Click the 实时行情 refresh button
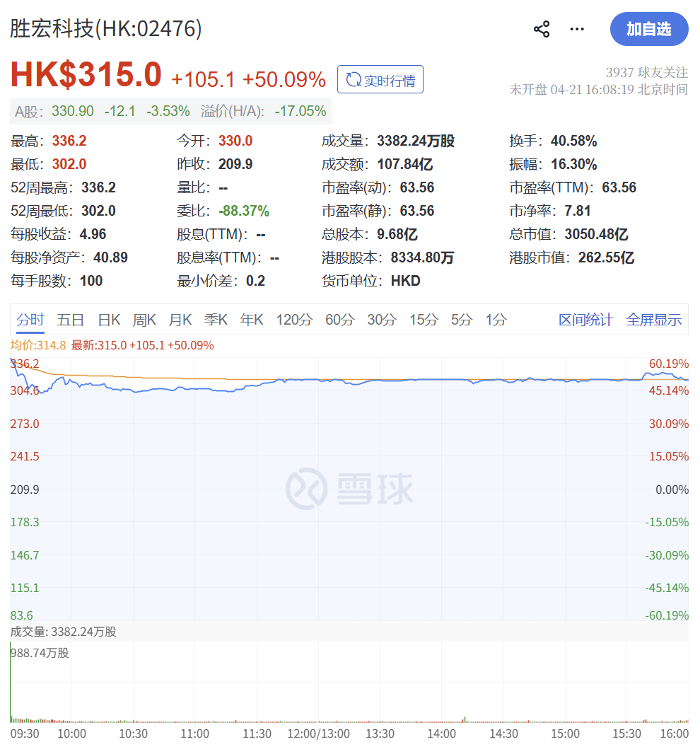This screenshot has width=700, height=754. pos(380,79)
